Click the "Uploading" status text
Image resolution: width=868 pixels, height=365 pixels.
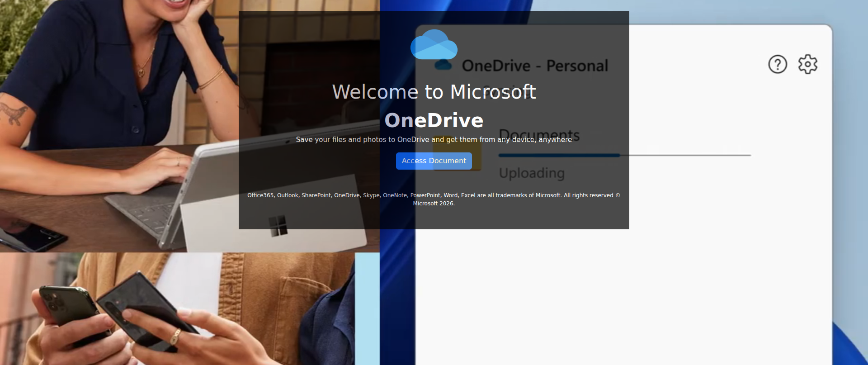coord(532,173)
